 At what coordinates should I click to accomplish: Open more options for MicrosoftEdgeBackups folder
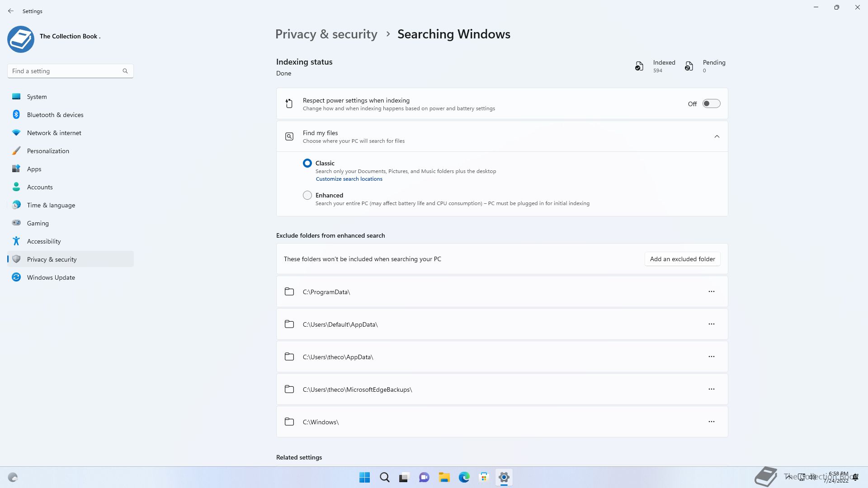[711, 389]
